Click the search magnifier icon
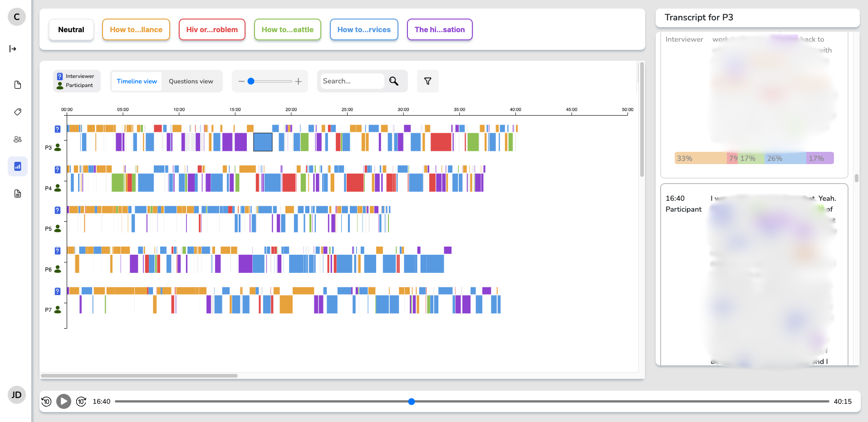The image size is (868, 422). [x=393, y=81]
